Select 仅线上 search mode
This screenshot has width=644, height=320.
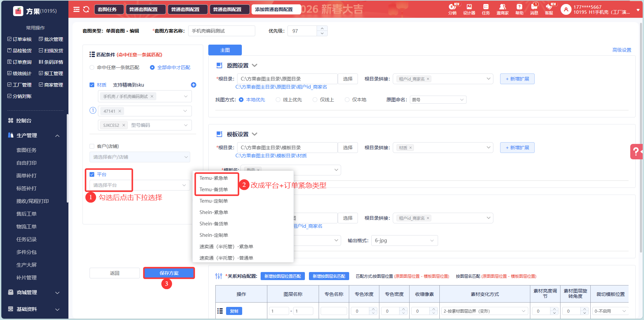pos(315,100)
